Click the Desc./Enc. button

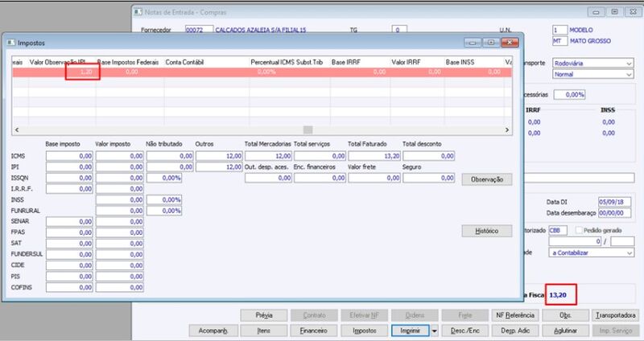(465, 331)
